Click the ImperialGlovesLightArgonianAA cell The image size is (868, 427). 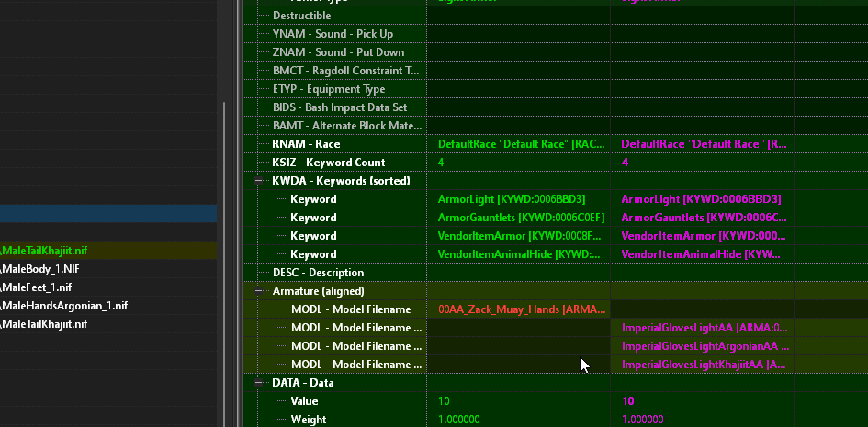coord(702,345)
